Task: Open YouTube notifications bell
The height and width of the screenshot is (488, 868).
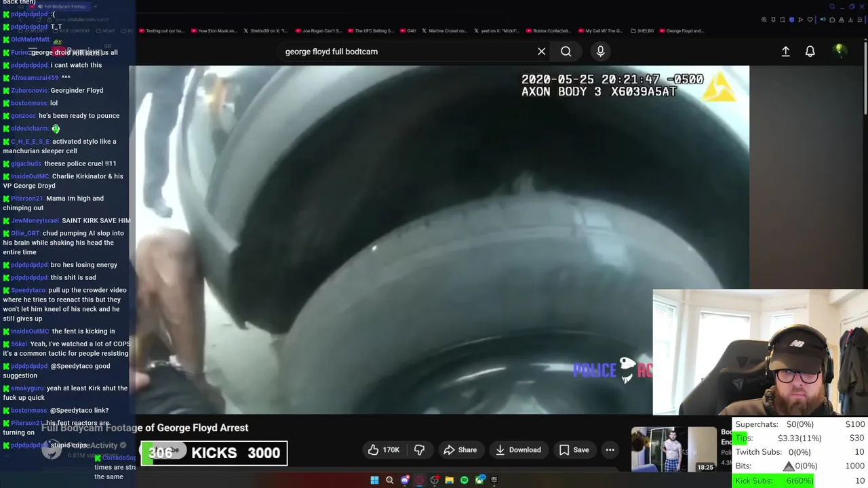Action: coord(810,52)
